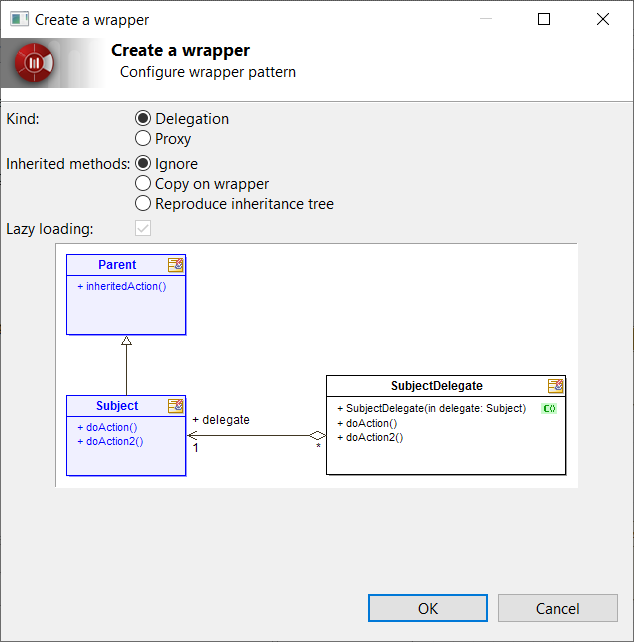The image size is (634, 642).
Task: Click the SubjectDelegate class name
Action: pos(437,386)
